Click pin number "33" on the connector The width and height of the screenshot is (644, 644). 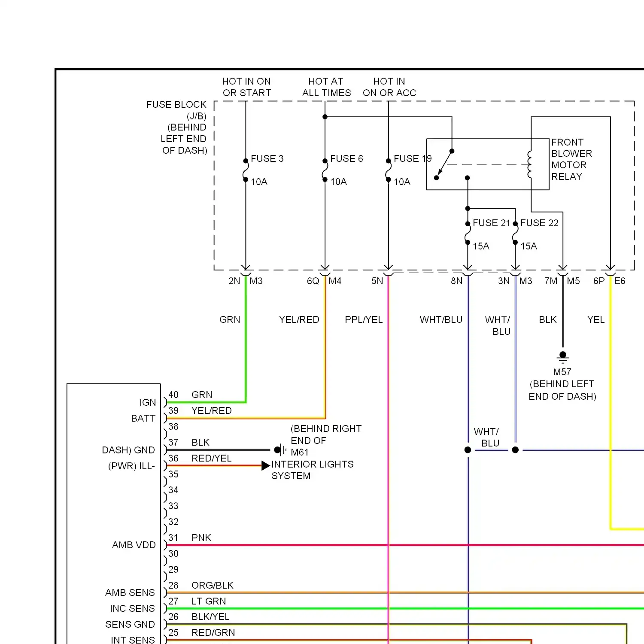pyautogui.click(x=173, y=506)
